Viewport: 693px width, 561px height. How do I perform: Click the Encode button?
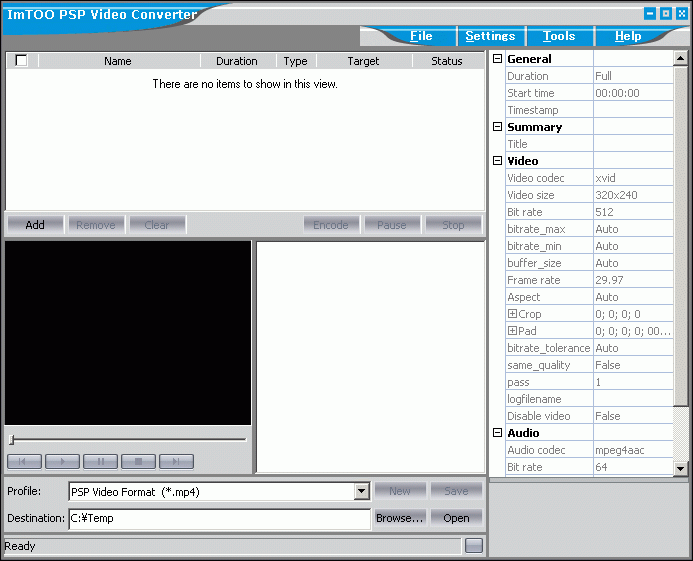331,225
